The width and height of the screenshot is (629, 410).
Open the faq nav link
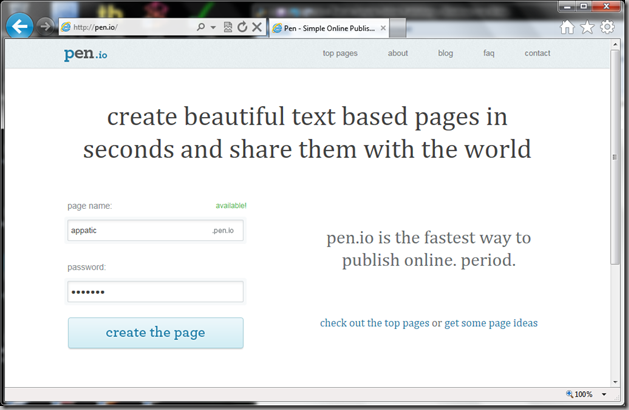tap(489, 53)
